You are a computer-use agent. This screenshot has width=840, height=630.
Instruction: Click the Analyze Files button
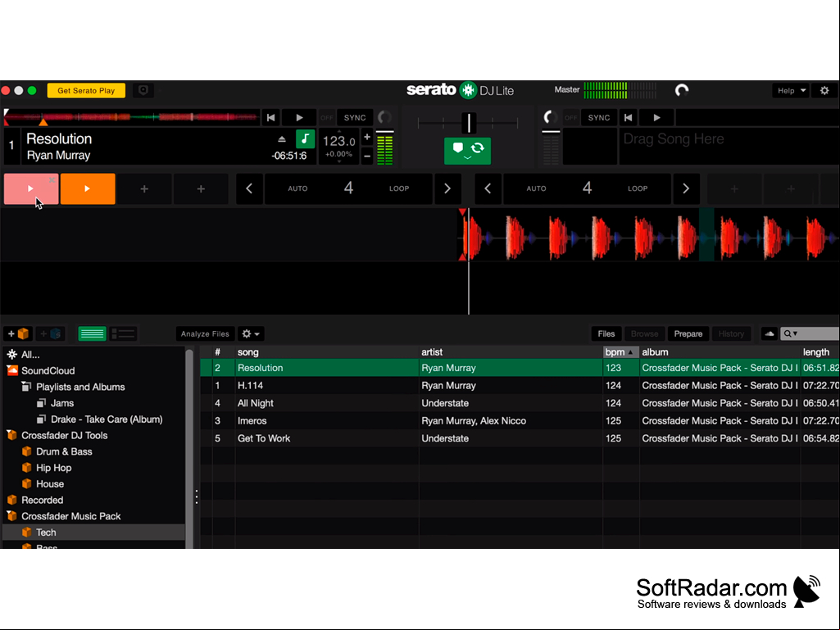click(x=205, y=333)
